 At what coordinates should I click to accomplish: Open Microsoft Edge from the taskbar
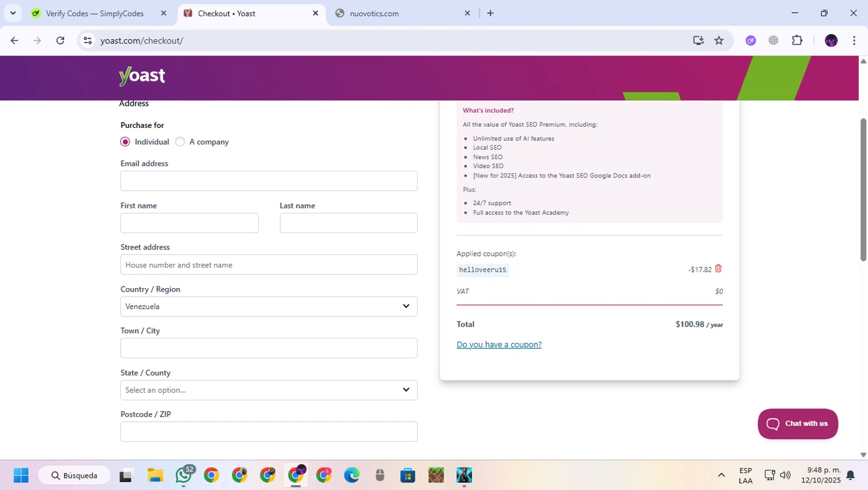(352, 476)
